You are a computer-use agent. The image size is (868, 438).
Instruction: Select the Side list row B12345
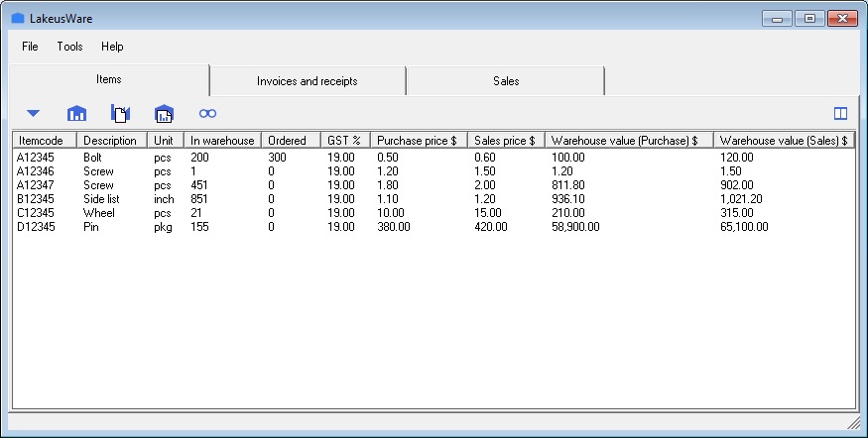point(101,199)
